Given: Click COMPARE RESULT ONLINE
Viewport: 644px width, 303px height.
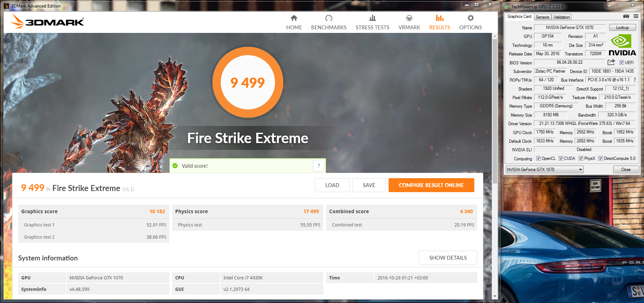Looking at the screenshot, I should pos(431,185).
